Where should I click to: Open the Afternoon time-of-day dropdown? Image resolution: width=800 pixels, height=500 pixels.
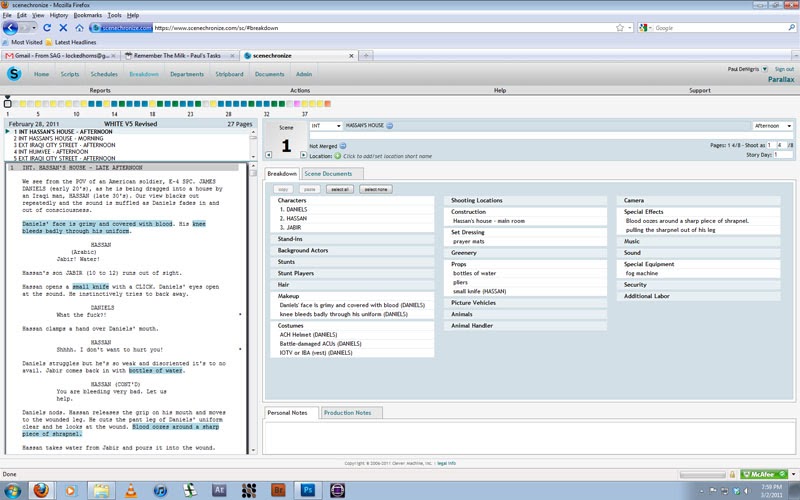coord(772,126)
